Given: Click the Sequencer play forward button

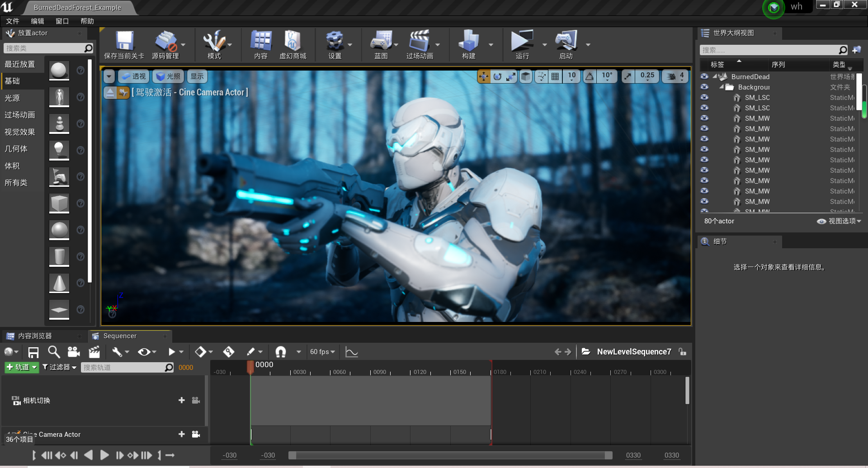Looking at the screenshot, I should 104,455.
